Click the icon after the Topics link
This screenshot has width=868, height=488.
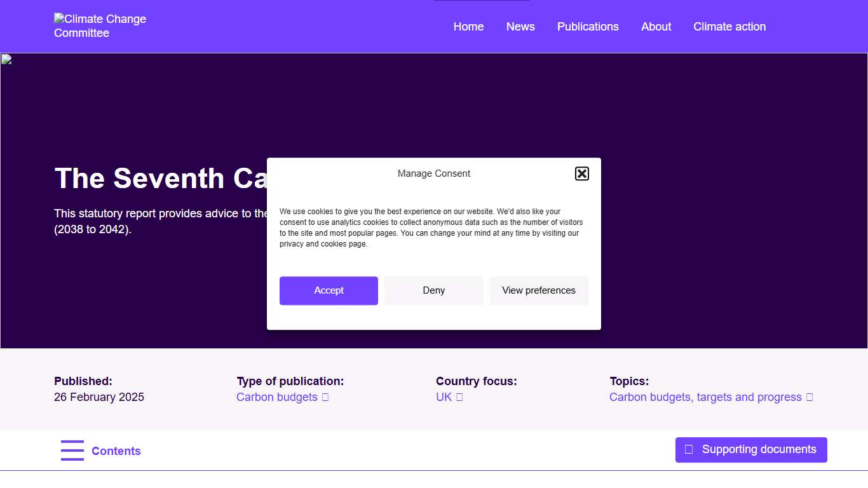tap(810, 397)
